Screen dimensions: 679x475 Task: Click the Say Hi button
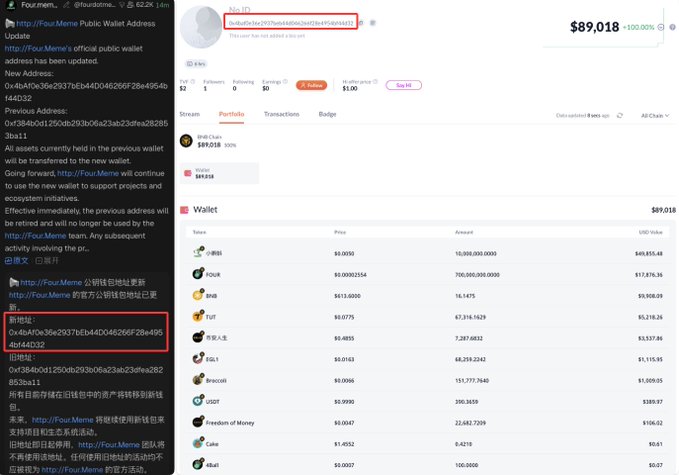[x=404, y=85]
